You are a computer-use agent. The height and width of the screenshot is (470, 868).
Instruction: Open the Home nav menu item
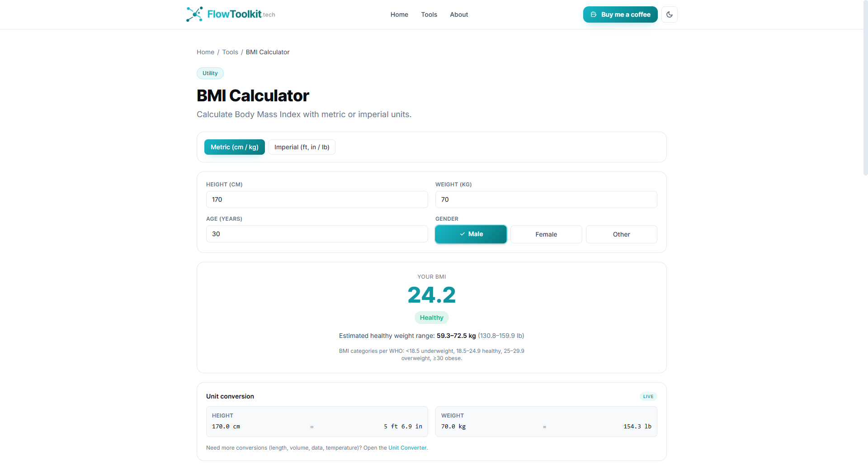(x=399, y=14)
